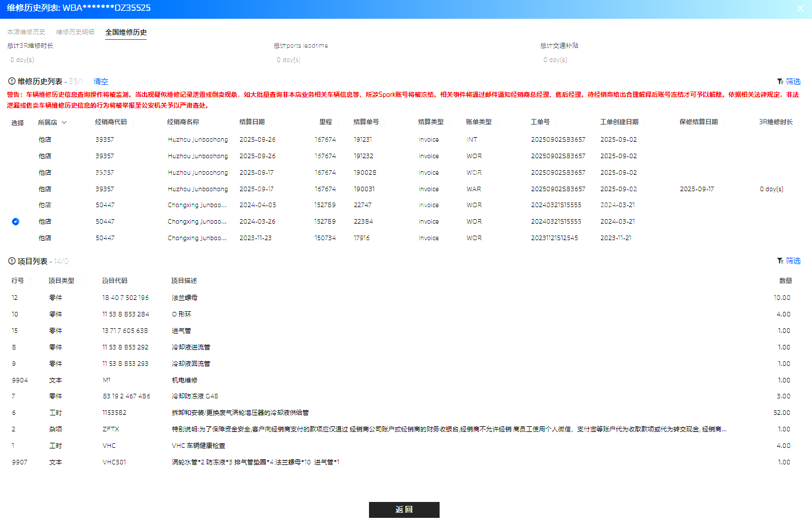
Task: Click the 特别说明 ZFTX item description
Action: click(449, 429)
